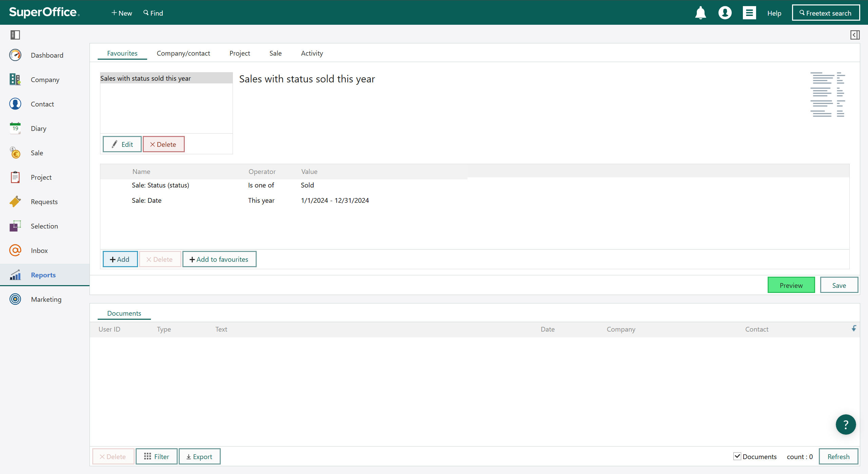Click the Diary calendar icon
This screenshot has width=868, height=474.
pos(15,128)
